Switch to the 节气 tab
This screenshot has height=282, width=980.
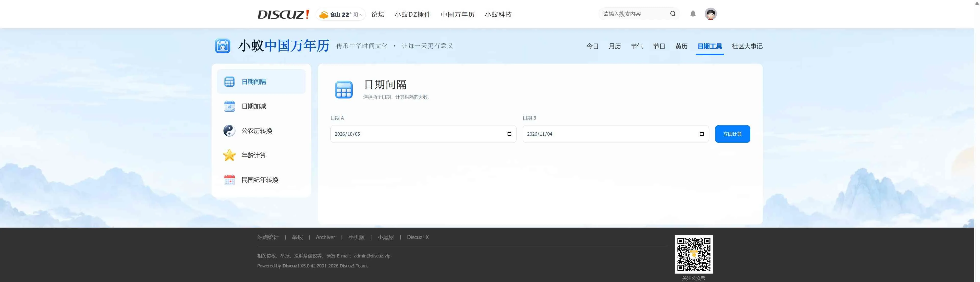click(637, 46)
